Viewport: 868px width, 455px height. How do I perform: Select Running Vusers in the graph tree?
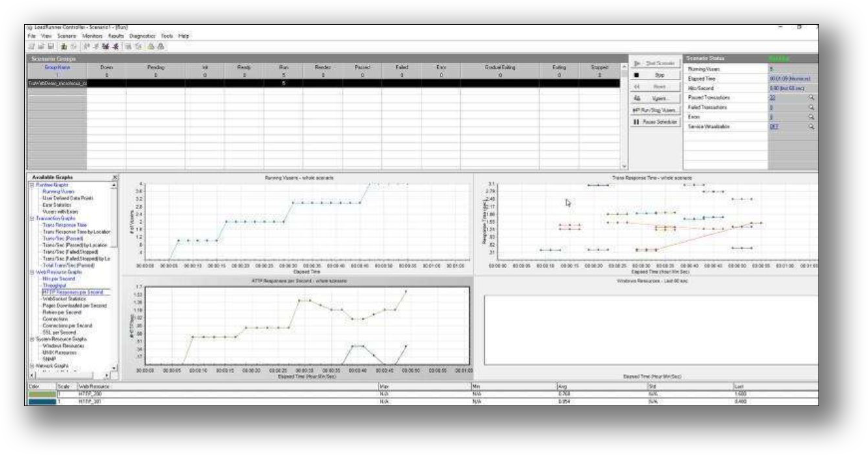tap(58, 192)
